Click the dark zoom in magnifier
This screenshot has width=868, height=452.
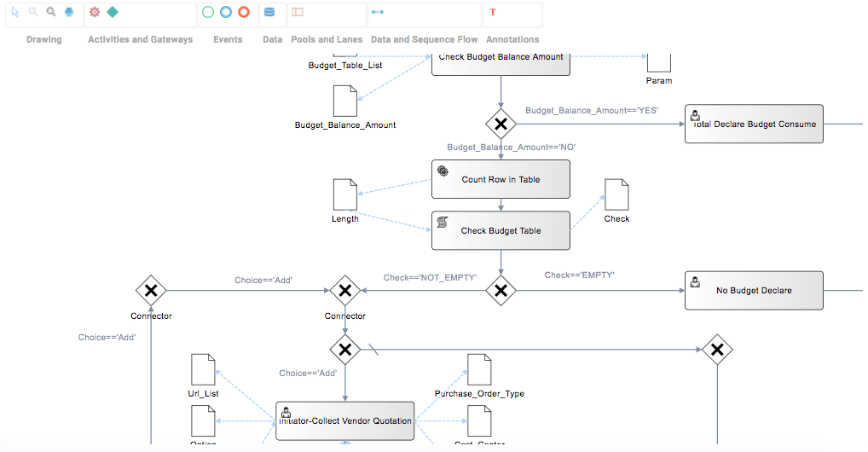click(x=51, y=12)
